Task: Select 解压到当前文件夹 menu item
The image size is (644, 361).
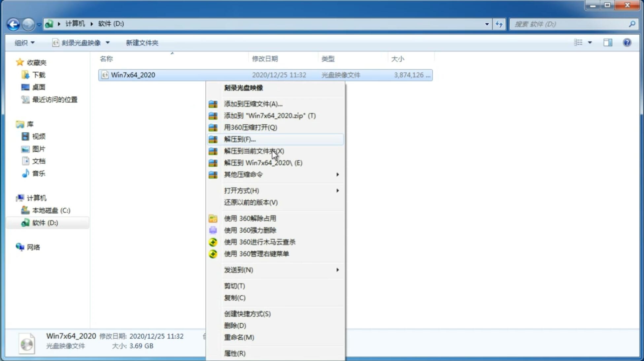Action: (254, 151)
